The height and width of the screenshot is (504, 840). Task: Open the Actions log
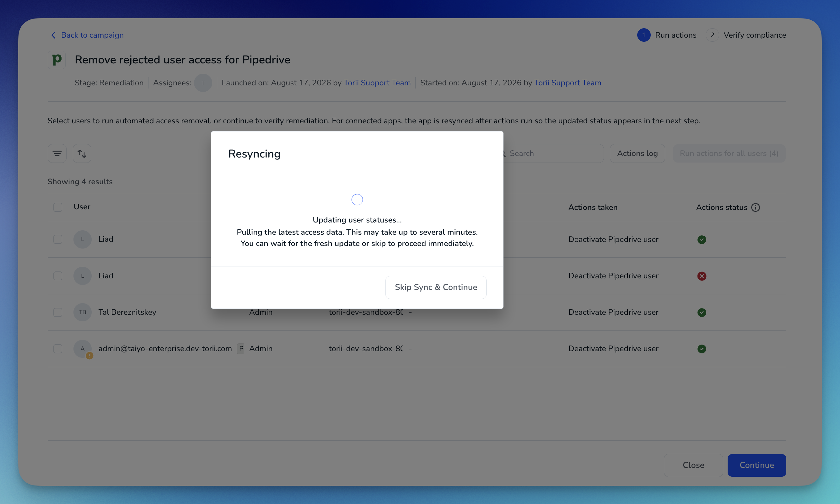click(637, 153)
